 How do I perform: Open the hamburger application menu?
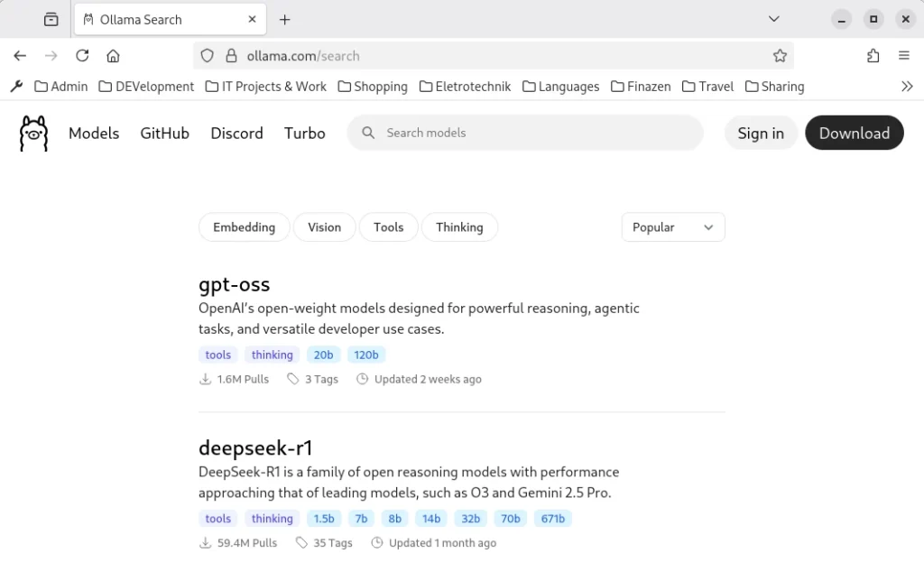tap(904, 55)
